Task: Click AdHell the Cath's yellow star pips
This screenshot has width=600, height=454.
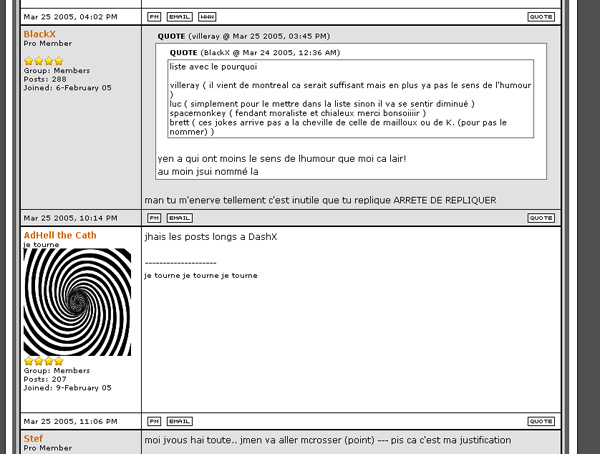Action: click(43, 361)
